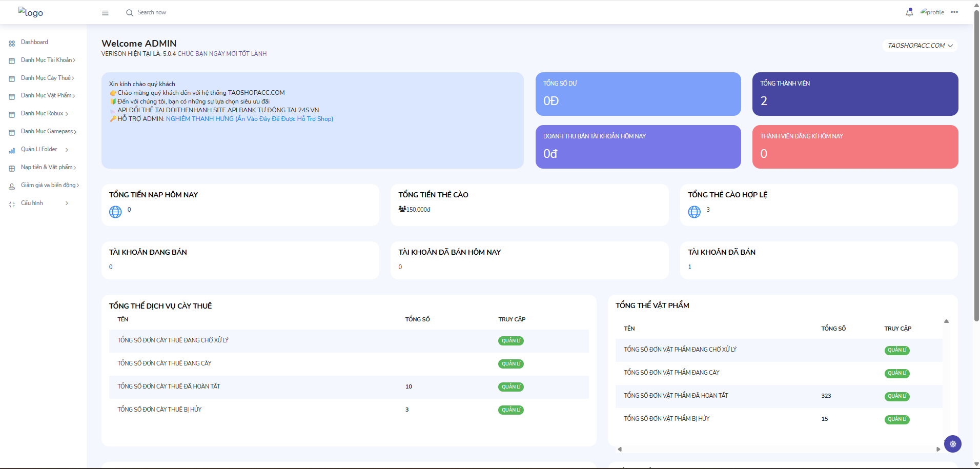The image size is (980, 469).
Task: Click the hamburger menu toggle icon
Action: 105,13
